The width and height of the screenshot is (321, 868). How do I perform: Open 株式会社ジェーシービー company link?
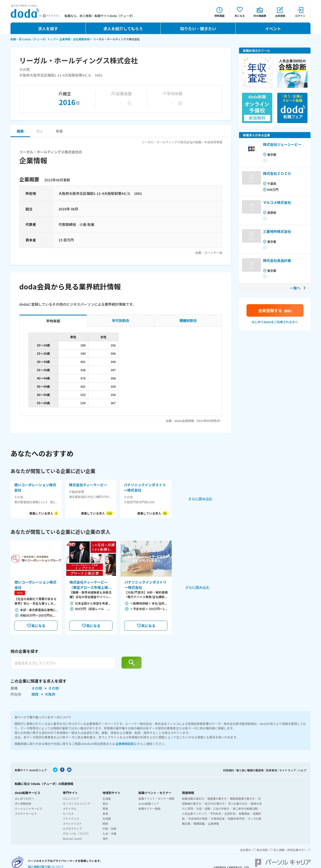coord(282,145)
